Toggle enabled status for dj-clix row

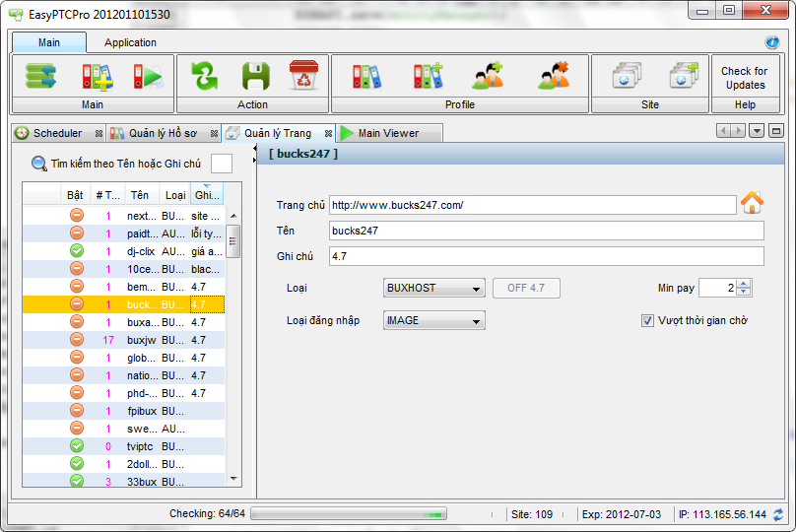click(77, 251)
